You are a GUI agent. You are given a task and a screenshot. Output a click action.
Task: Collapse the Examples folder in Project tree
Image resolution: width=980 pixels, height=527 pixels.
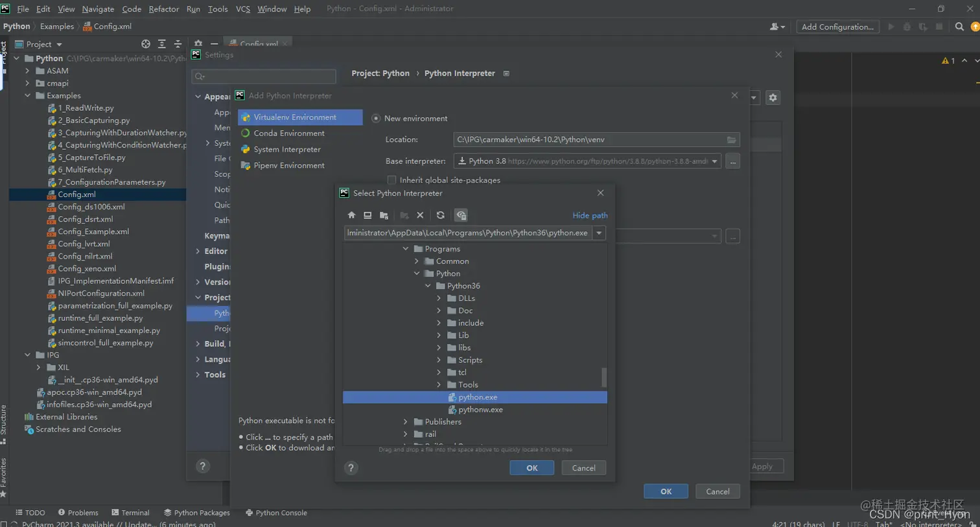[x=27, y=96]
